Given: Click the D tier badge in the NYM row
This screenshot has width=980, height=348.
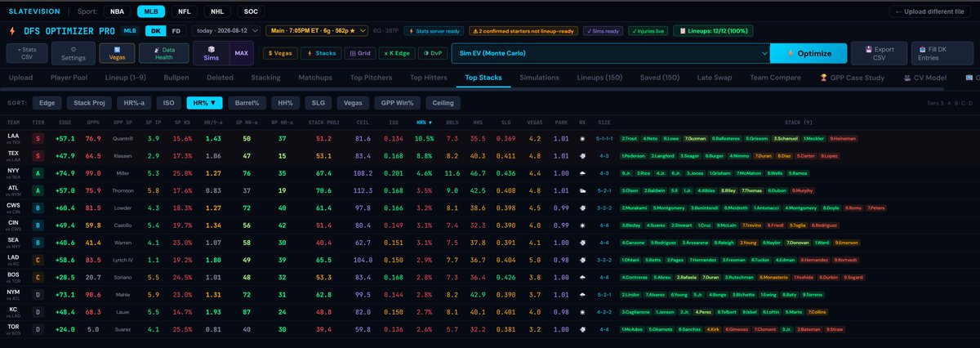Looking at the screenshot, I should pos(38,293).
